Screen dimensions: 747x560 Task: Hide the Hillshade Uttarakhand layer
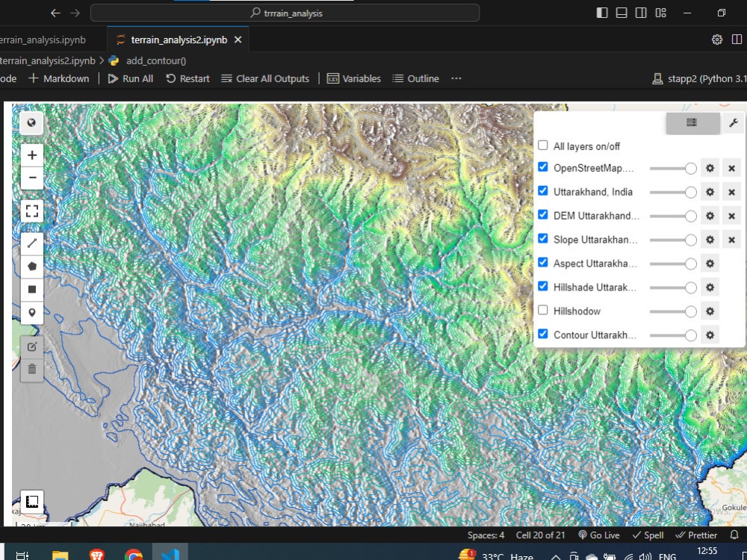point(542,286)
